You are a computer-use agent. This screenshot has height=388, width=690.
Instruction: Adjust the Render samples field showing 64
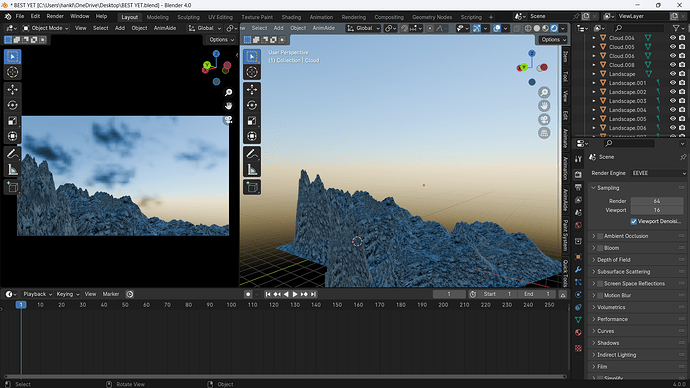coord(657,201)
